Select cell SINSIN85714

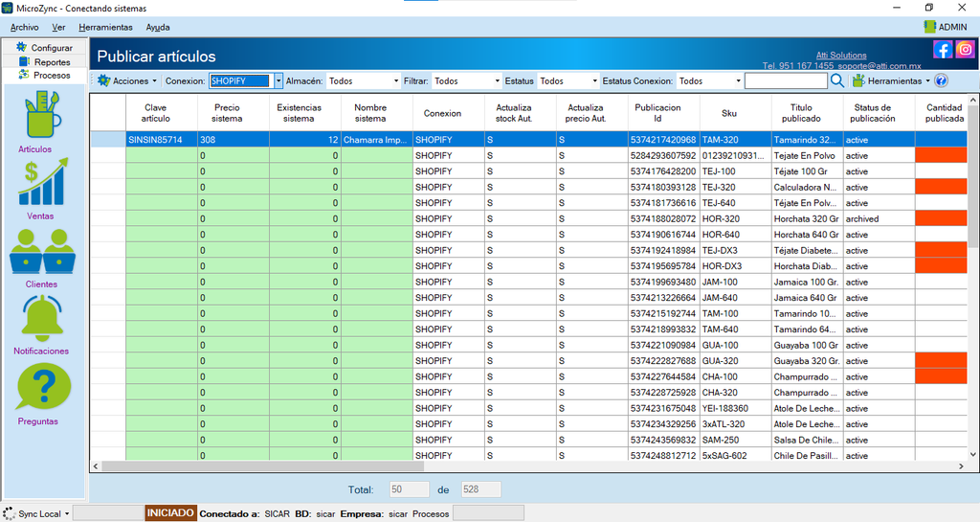point(162,140)
